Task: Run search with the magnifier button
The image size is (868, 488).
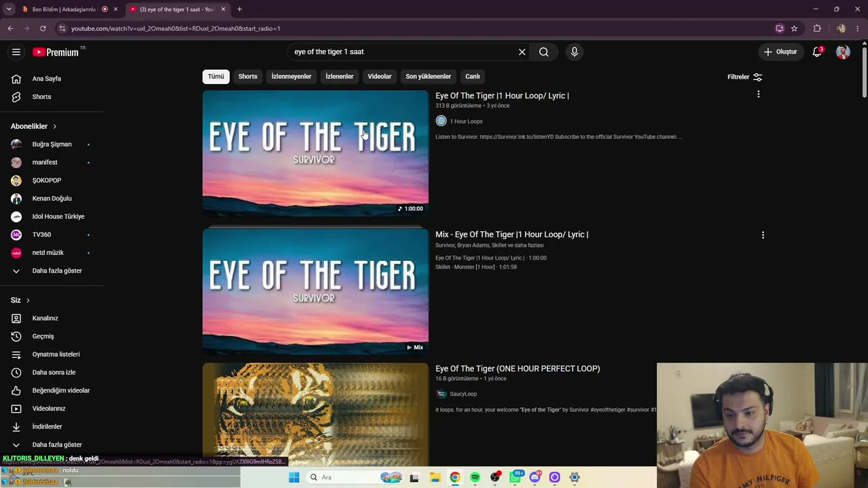Action: click(x=544, y=52)
